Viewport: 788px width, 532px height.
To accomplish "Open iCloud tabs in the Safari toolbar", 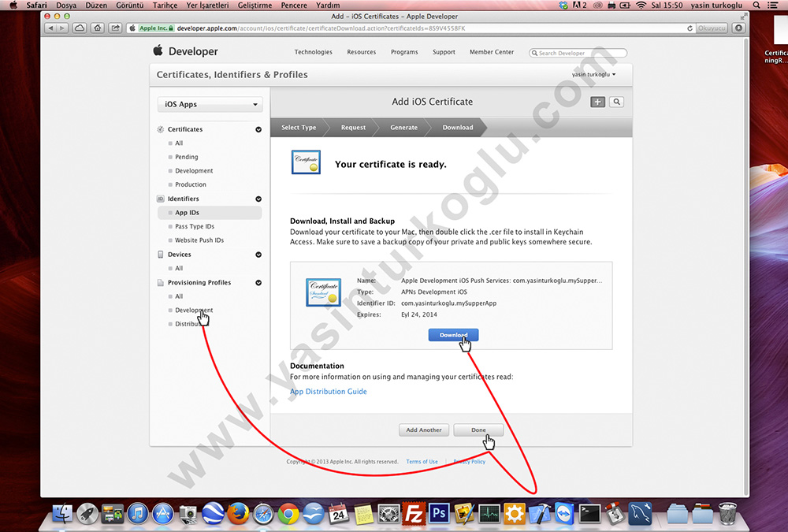I will coord(80,28).
